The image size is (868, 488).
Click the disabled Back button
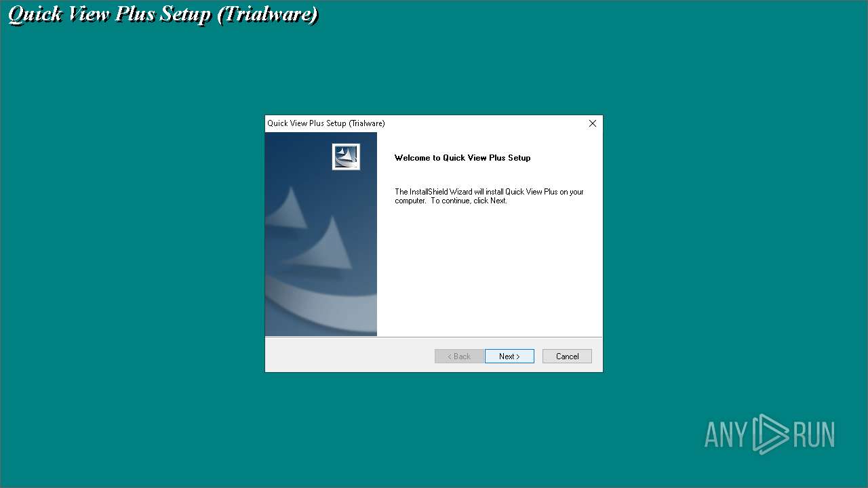pos(459,357)
